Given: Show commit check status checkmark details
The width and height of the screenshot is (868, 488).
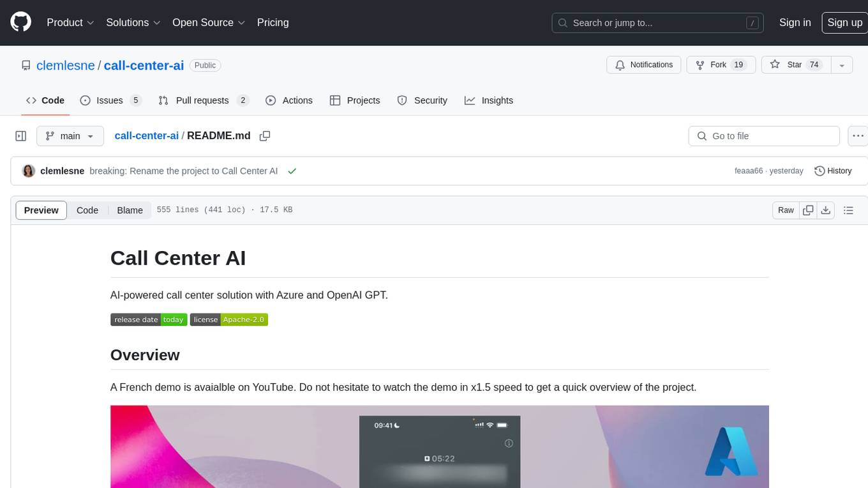Looking at the screenshot, I should [292, 171].
